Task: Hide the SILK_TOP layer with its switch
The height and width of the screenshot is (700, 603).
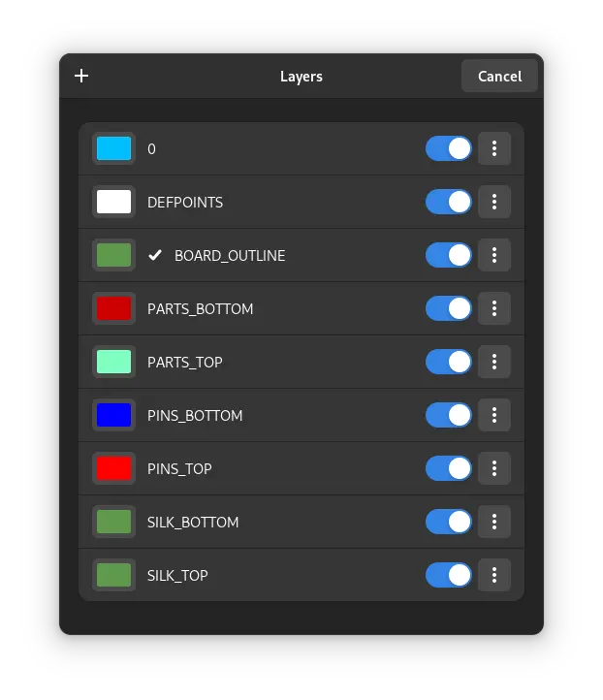Action: point(449,575)
